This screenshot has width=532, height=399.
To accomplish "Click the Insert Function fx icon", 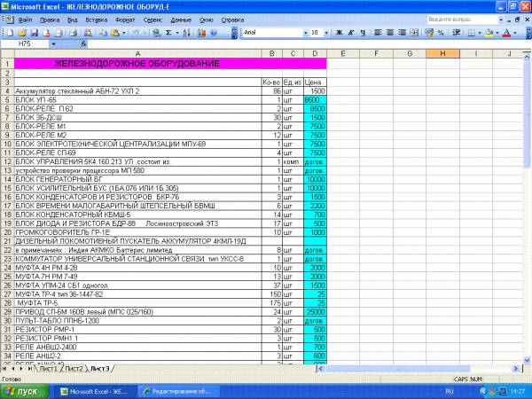I will [83, 43].
